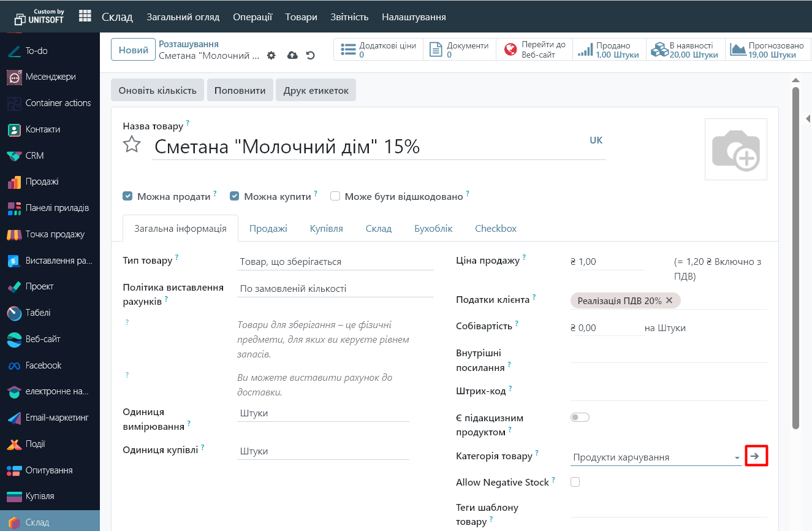The height and width of the screenshot is (531, 812).
Task: Open Прогнозовано 19,00 Штуки stat
Action: [767, 50]
